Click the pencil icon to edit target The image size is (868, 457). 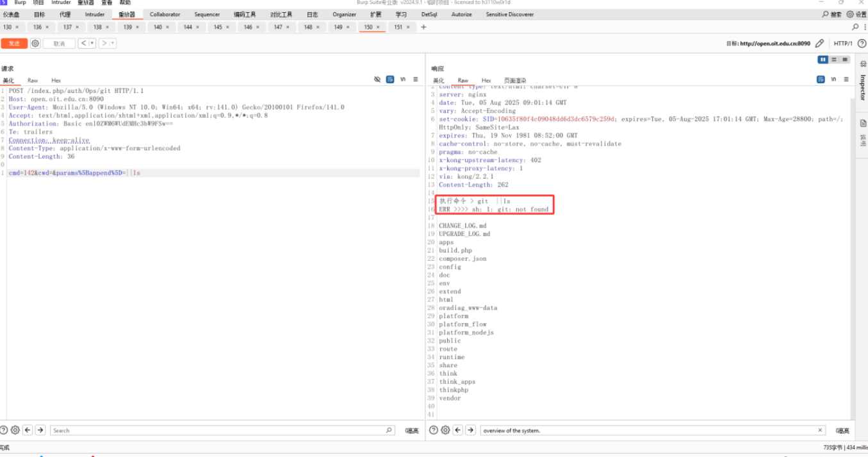point(819,44)
